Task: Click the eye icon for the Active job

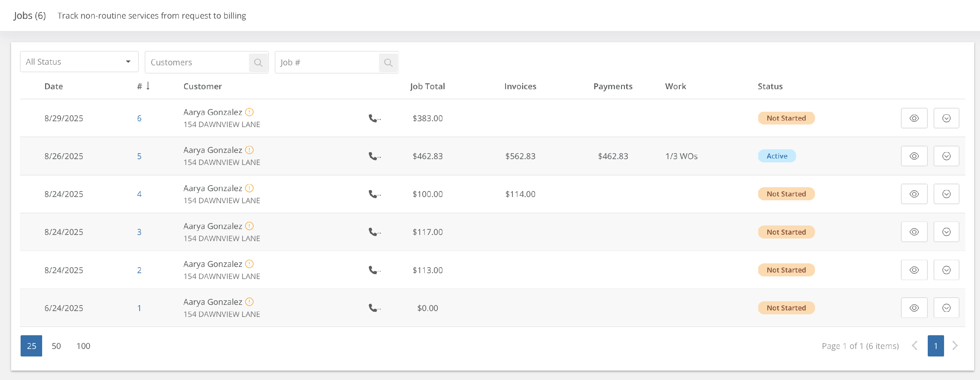Action: (x=914, y=156)
